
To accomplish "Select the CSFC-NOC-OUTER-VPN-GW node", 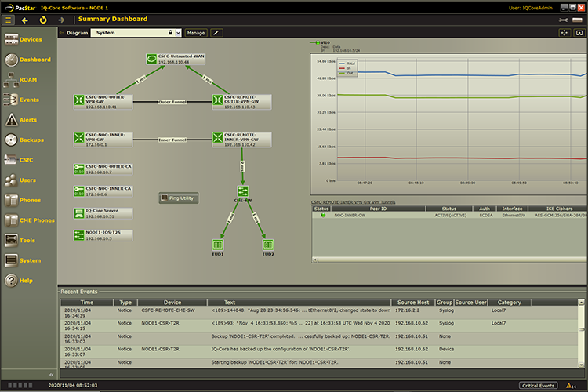I will tap(103, 102).
